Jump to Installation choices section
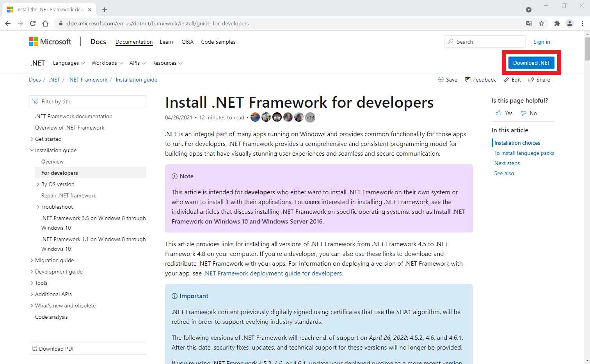Viewport: 590px width, 364px height. pyautogui.click(x=517, y=143)
